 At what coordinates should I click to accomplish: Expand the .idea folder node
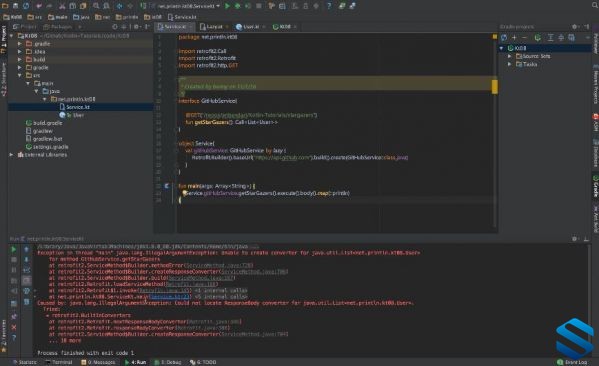pos(19,52)
